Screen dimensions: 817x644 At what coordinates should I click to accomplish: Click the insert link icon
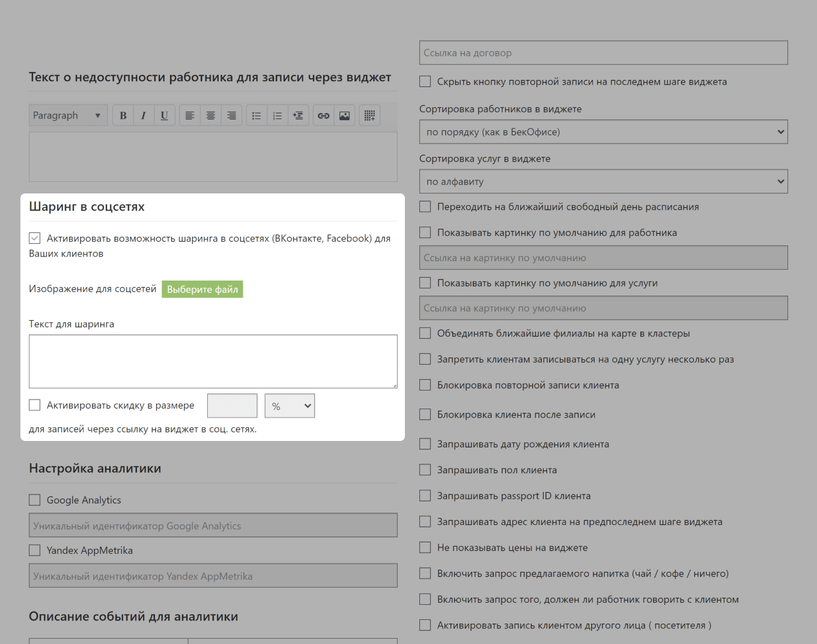point(324,115)
